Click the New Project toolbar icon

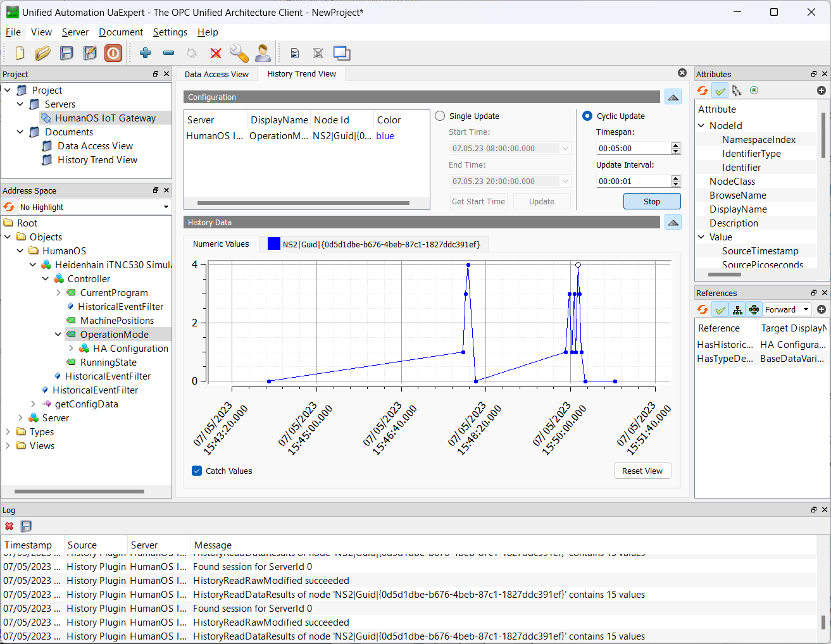tap(20, 53)
